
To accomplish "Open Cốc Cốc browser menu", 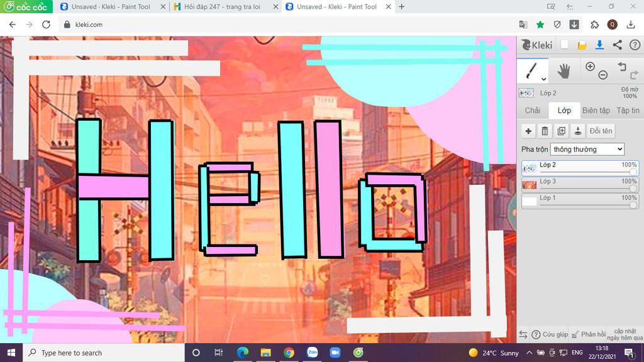I will (x=26, y=6).
